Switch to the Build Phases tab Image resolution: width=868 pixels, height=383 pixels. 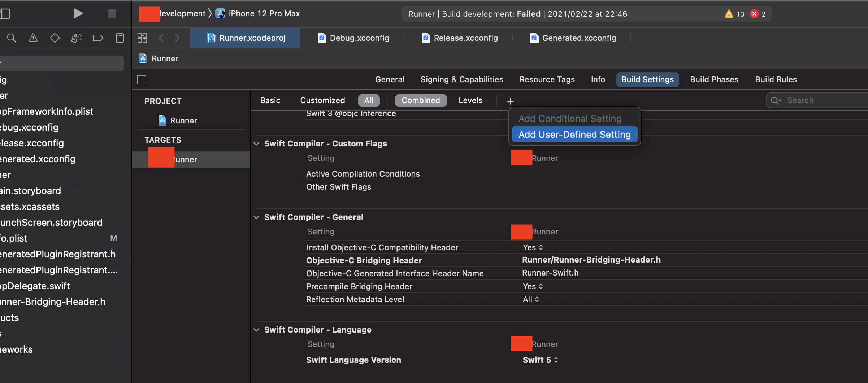coord(714,80)
